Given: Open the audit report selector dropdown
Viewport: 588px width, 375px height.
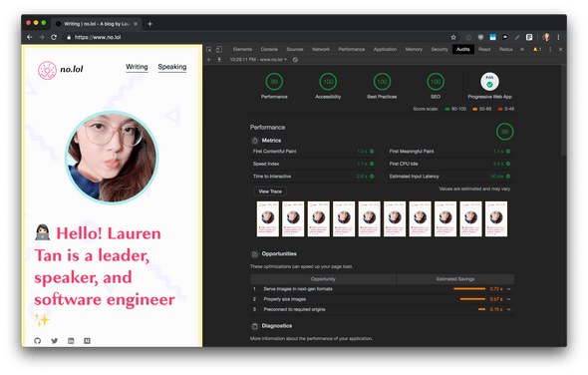Looking at the screenshot, I should [x=258, y=59].
